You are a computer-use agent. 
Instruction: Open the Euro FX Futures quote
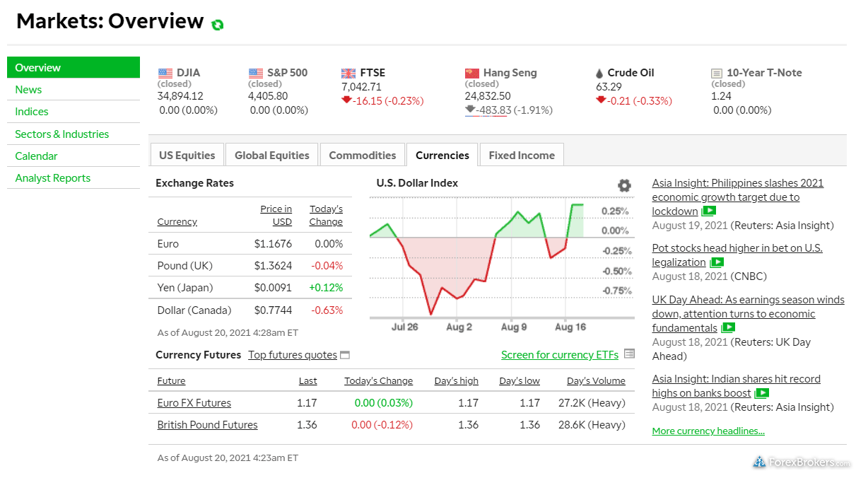(194, 402)
